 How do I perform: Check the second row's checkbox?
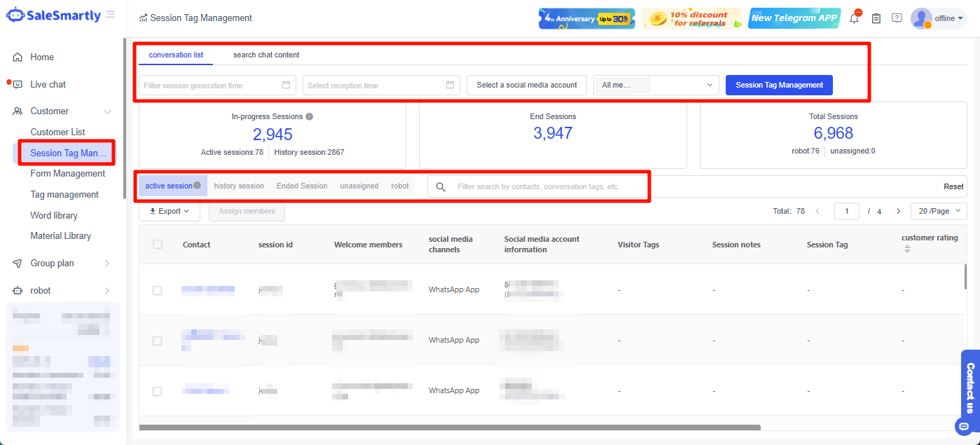pos(158,341)
